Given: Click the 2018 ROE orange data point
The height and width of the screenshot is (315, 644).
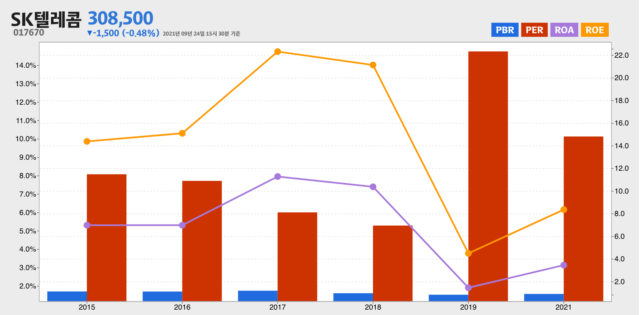Looking at the screenshot, I should pyautogui.click(x=373, y=65).
